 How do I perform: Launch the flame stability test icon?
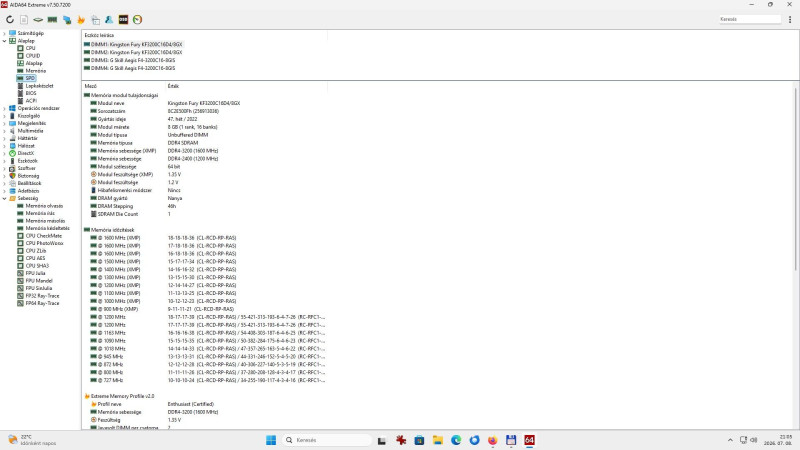pyautogui.click(x=81, y=19)
